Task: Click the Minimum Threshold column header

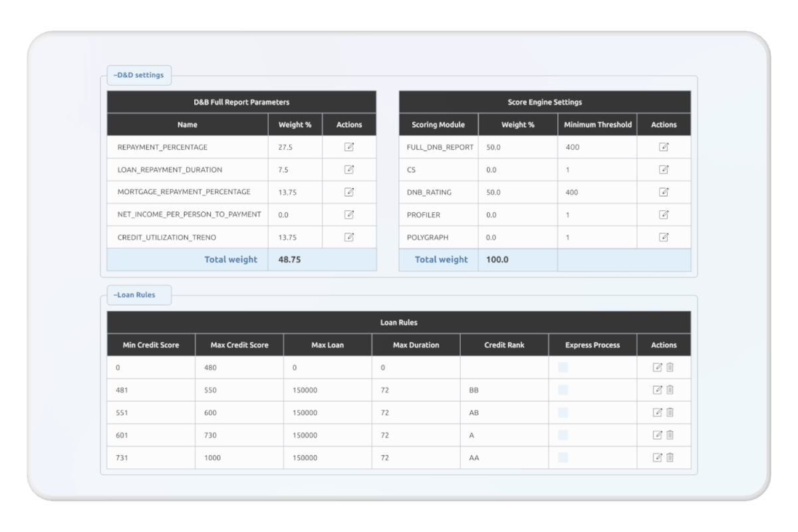Action: click(x=597, y=124)
